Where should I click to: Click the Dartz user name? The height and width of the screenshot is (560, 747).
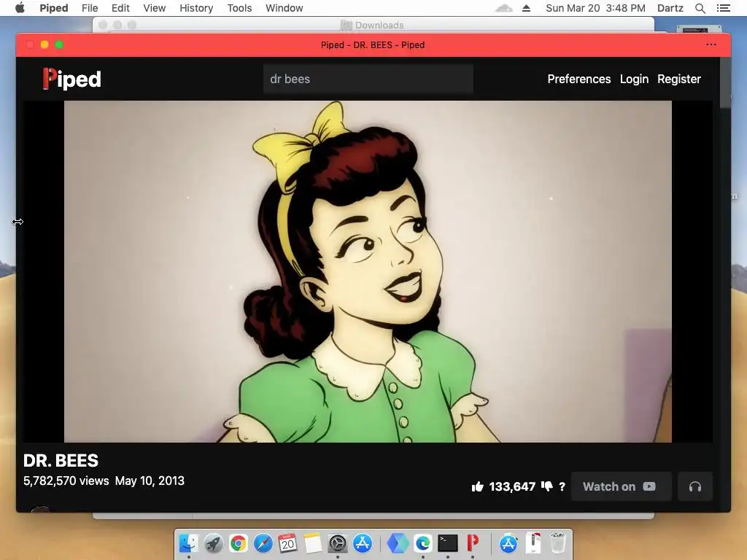(x=670, y=8)
